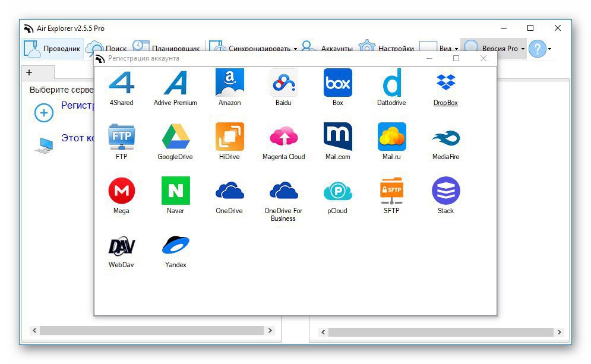This screenshot has width=591, height=364.
Task: Select the laptop computer icon in left pane
Action: tap(45, 145)
